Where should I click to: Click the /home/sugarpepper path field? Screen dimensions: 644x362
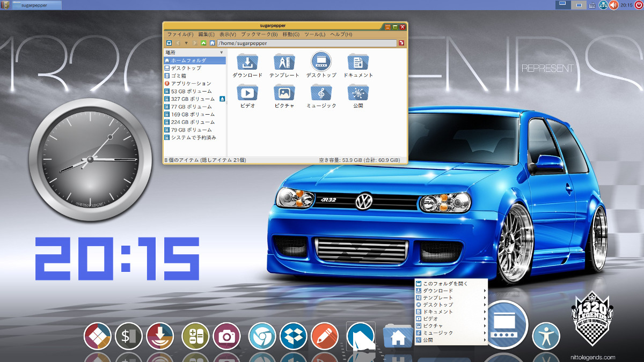[306, 43]
